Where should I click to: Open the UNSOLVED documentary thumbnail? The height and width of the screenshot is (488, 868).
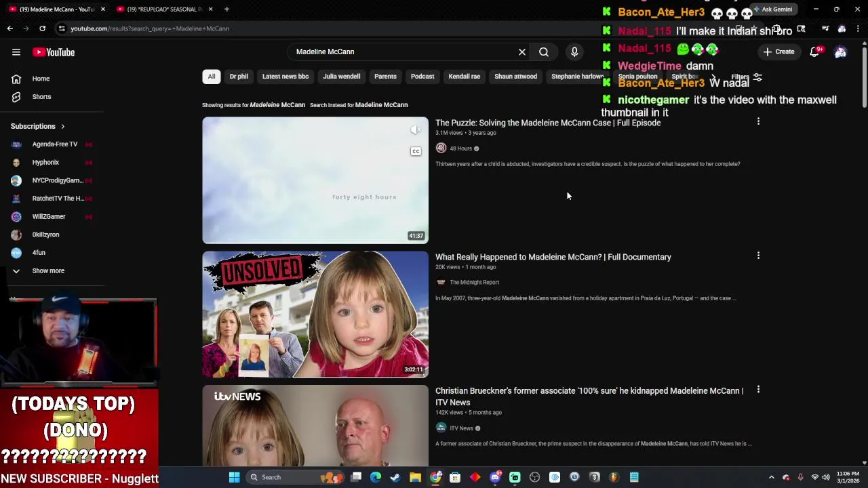[x=315, y=314]
